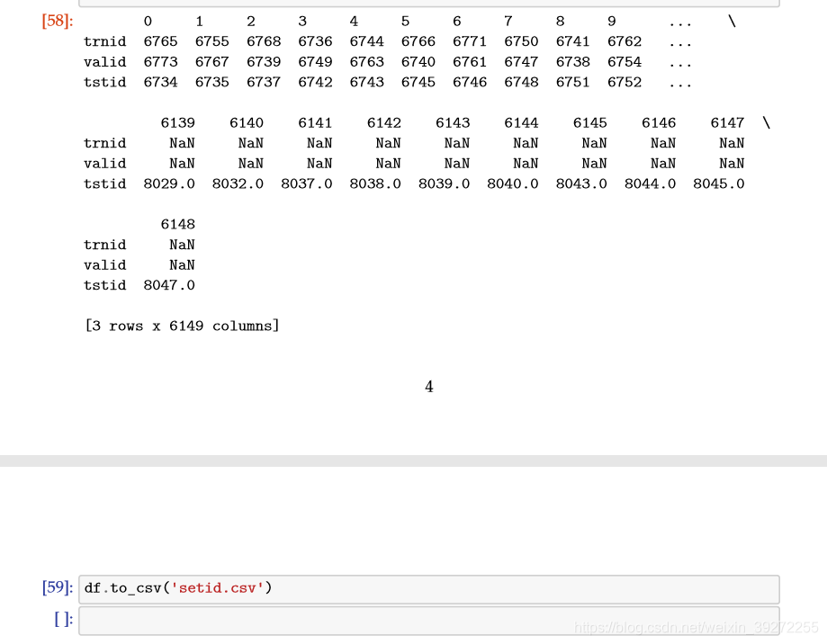
Task: Select valid value 6747 in column 7
Action: tap(521, 62)
